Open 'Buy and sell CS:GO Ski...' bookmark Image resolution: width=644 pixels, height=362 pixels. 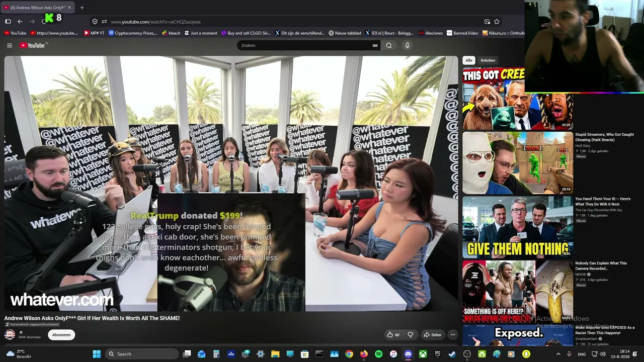point(246,33)
